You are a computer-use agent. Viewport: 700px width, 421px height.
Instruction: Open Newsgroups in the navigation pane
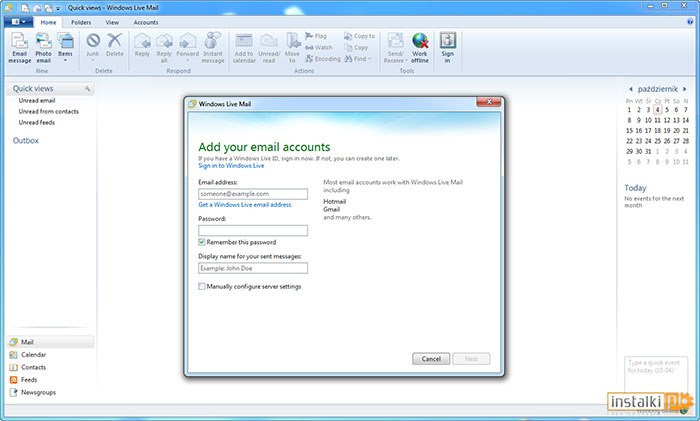coord(38,392)
